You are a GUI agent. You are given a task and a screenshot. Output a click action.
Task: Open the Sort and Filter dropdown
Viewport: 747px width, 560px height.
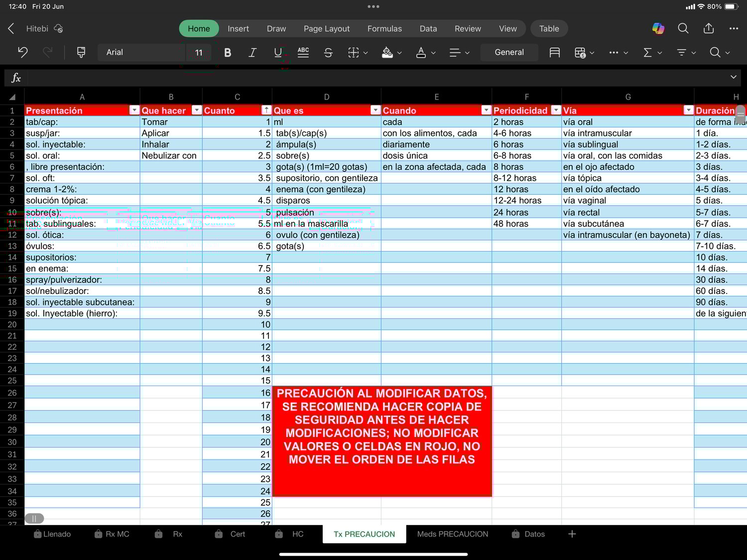pyautogui.click(x=686, y=52)
